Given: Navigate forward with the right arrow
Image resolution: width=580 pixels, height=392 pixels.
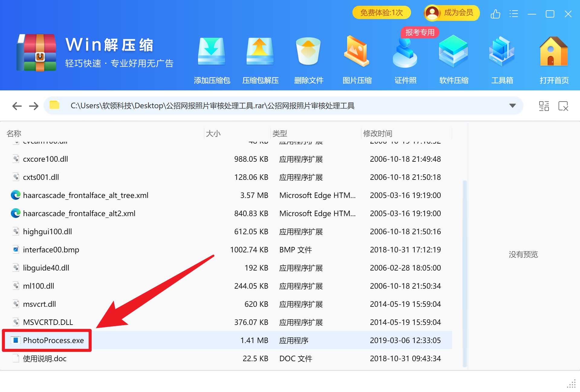Looking at the screenshot, I should [34, 106].
